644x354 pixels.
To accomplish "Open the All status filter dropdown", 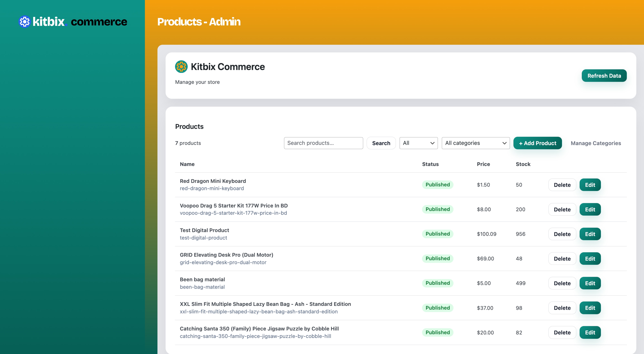I will [x=418, y=143].
